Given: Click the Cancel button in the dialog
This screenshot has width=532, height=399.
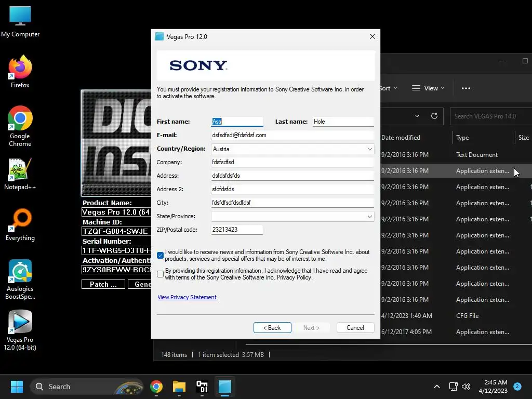Looking at the screenshot, I should (355, 328).
